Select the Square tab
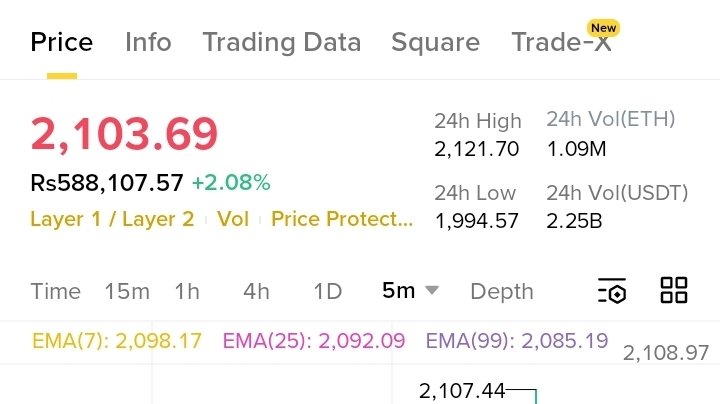This screenshot has height=404, width=720. [435, 42]
